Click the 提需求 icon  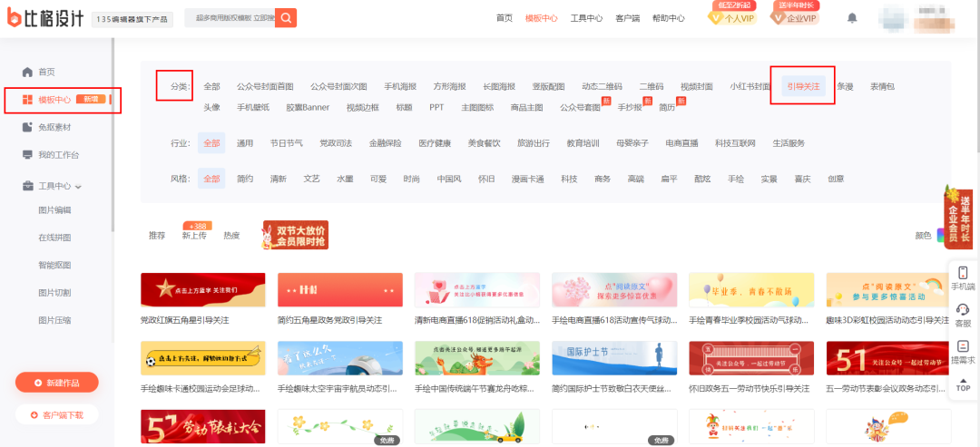point(963,351)
